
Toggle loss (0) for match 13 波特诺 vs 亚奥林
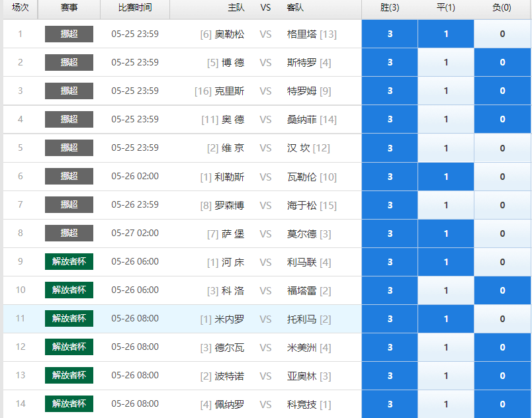tap(502, 376)
